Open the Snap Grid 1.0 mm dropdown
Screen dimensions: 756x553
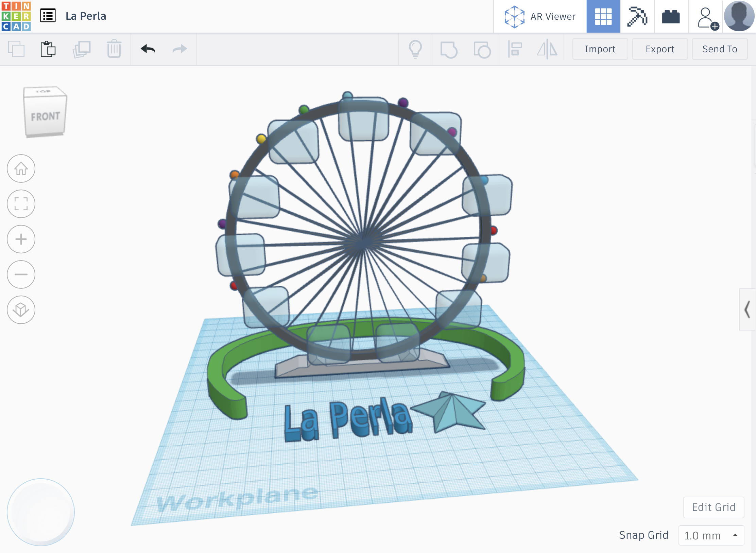pos(711,535)
